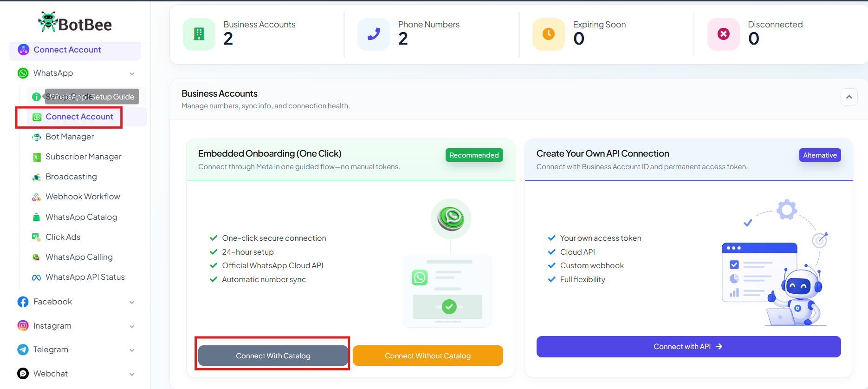
Task: Click the Telegram logo icon
Action: 23,349
